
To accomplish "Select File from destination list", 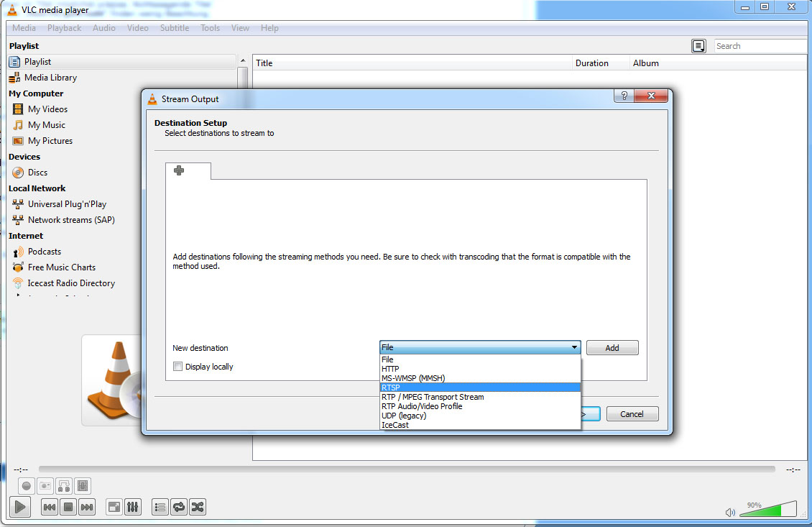I will click(479, 359).
